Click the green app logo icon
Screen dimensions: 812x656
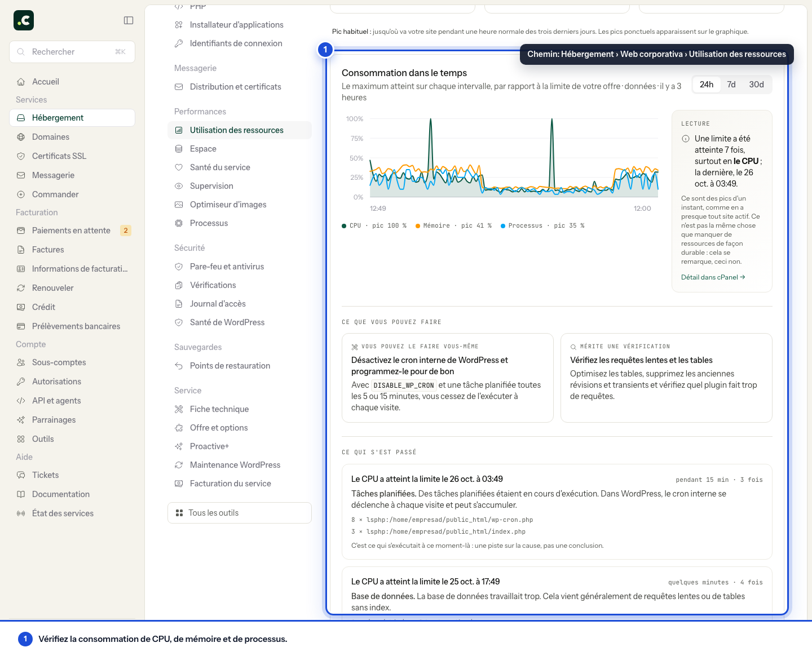[x=24, y=20]
